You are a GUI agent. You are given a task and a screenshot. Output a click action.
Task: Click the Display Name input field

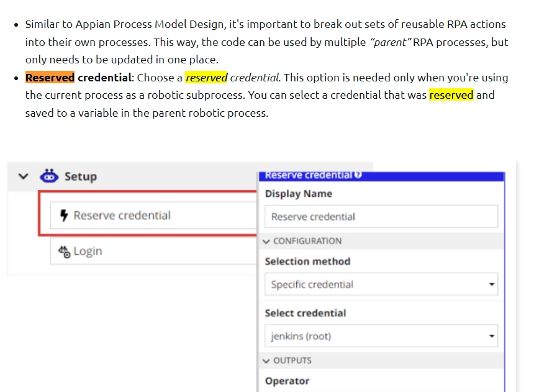pyautogui.click(x=381, y=216)
